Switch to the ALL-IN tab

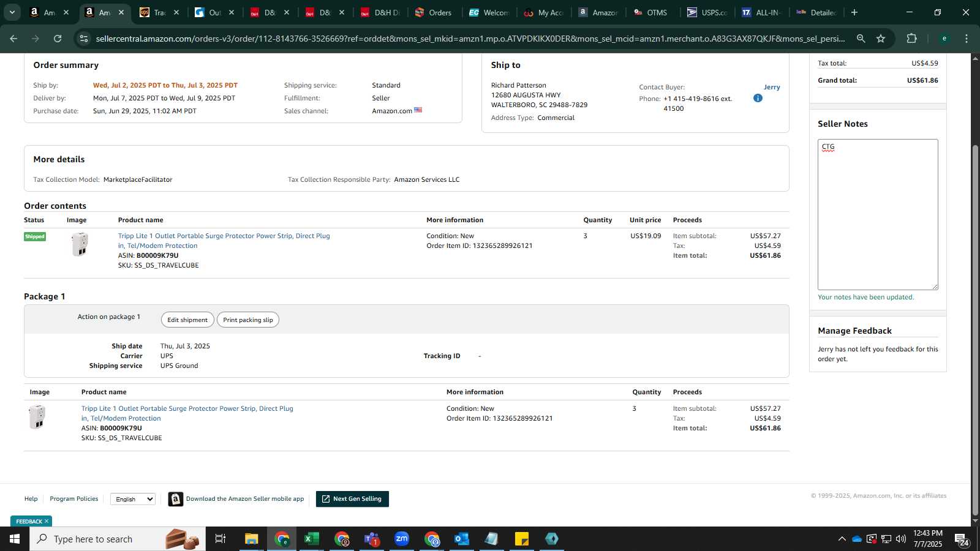(x=762, y=12)
